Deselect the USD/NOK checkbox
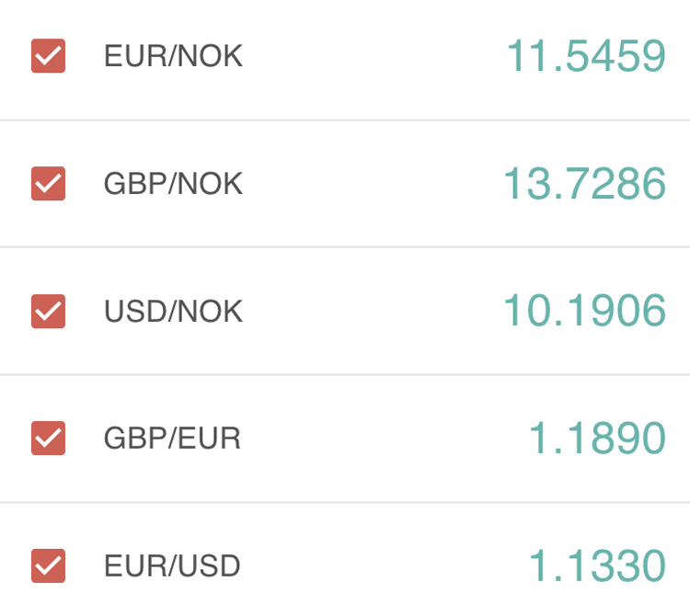Screen dimensions: 690x616 click(x=48, y=311)
